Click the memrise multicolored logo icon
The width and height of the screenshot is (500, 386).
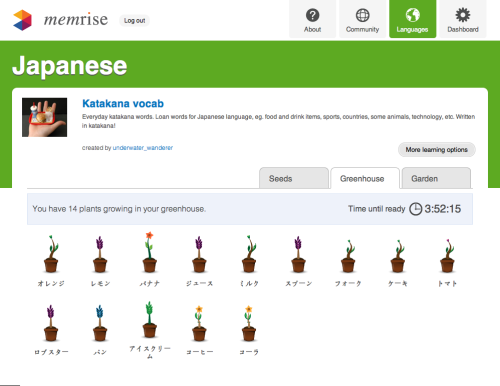pyautogui.click(x=22, y=20)
